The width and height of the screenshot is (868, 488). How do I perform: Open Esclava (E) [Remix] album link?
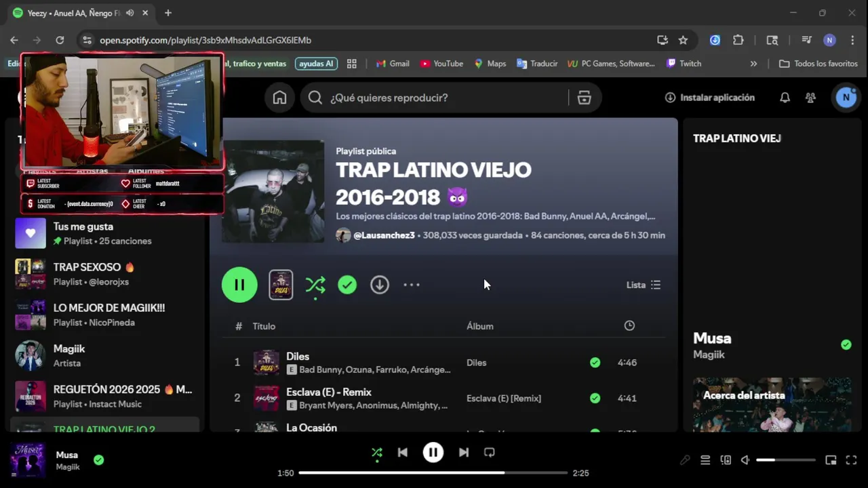[x=504, y=398]
